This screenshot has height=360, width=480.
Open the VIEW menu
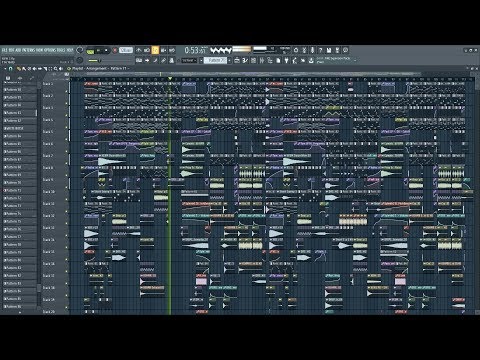coord(39,50)
